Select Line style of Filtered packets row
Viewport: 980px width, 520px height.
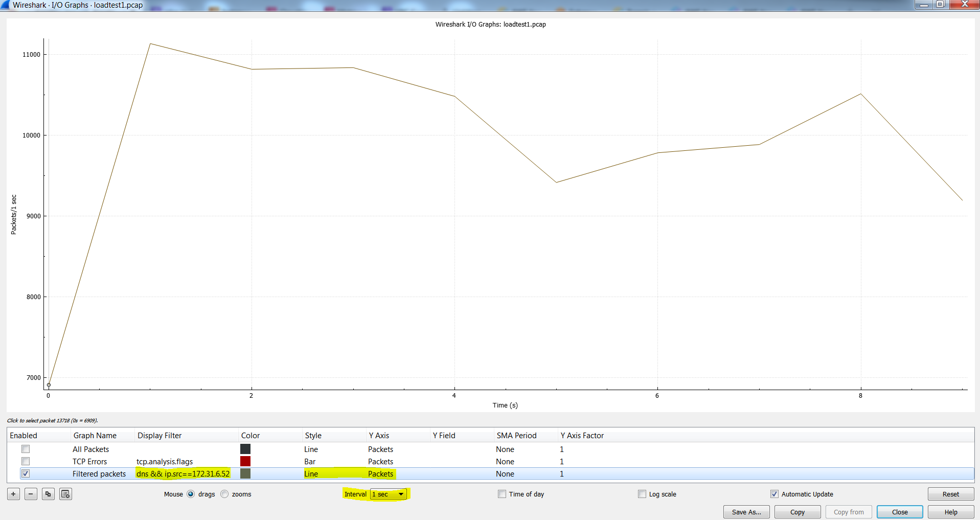pyautogui.click(x=311, y=474)
